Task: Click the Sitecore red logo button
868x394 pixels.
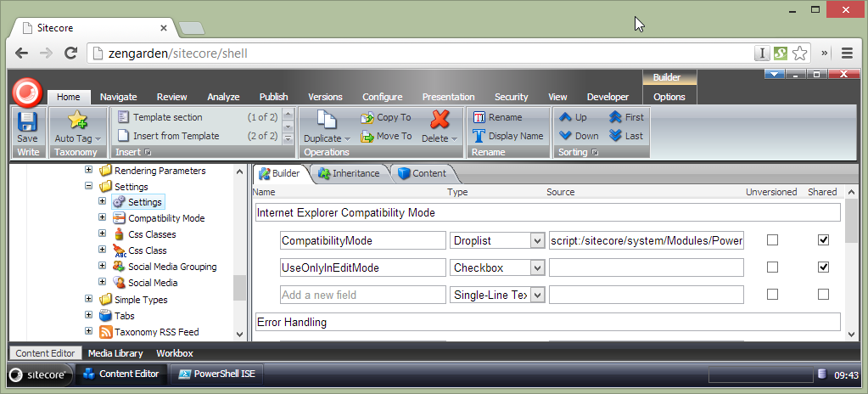Action: [x=26, y=91]
